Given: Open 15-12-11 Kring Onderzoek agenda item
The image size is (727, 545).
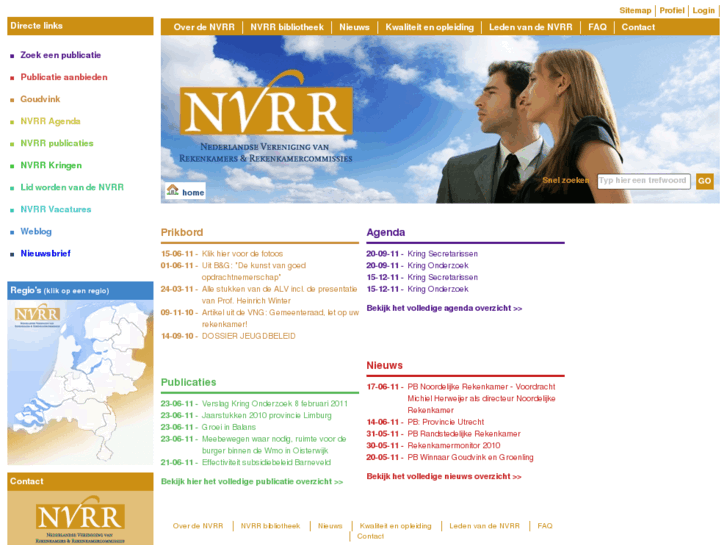Looking at the screenshot, I should [438, 289].
